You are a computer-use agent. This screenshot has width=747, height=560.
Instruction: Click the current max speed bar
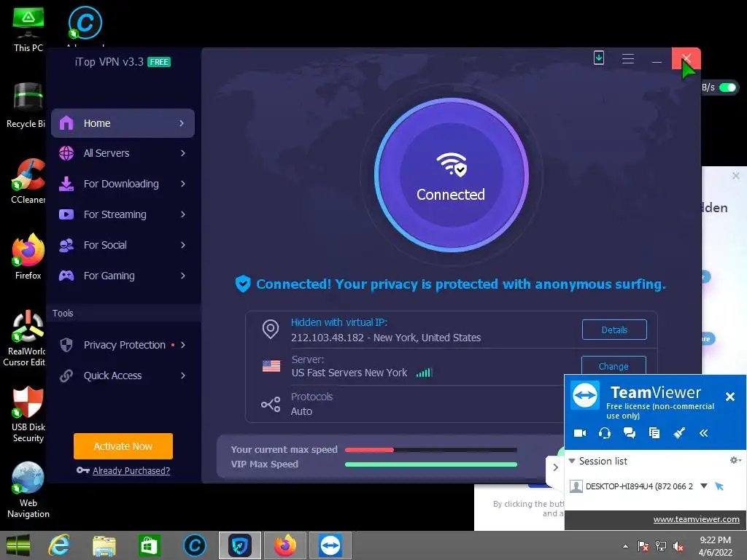point(430,449)
